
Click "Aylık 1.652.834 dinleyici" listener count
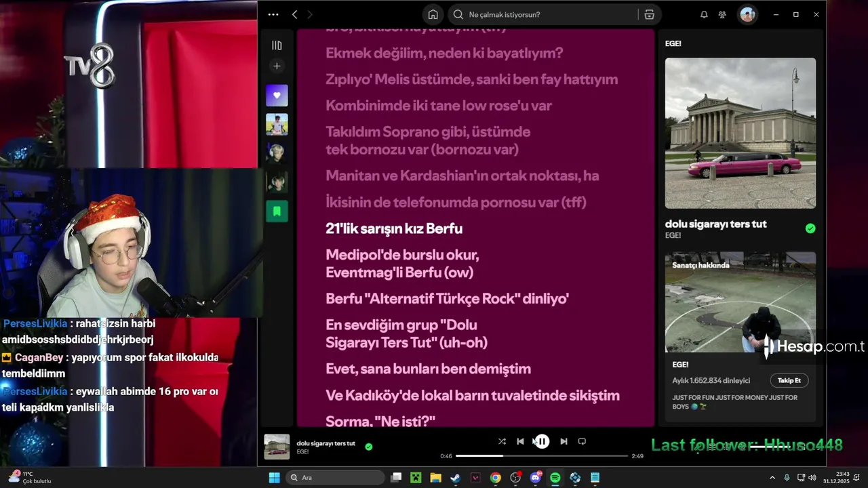(711, 381)
